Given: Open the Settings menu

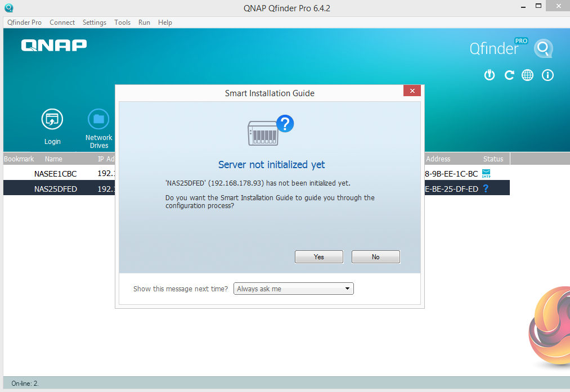Looking at the screenshot, I should (x=95, y=22).
